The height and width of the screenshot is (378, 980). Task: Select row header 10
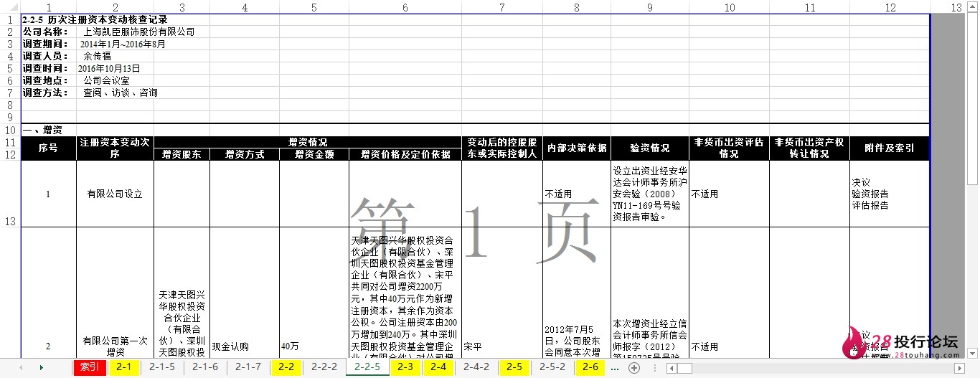click(10, 131)
